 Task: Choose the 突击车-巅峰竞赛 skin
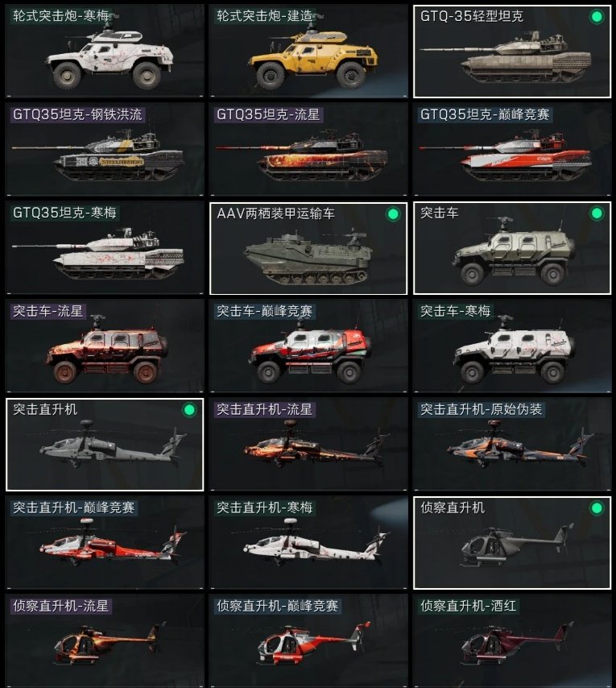308,346
